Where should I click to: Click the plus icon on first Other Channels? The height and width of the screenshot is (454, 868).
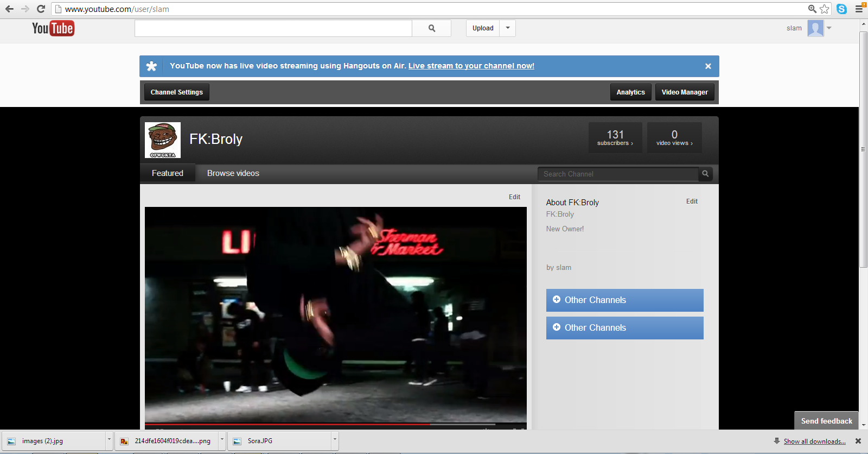pyautogui.click(x=557, y=300)
